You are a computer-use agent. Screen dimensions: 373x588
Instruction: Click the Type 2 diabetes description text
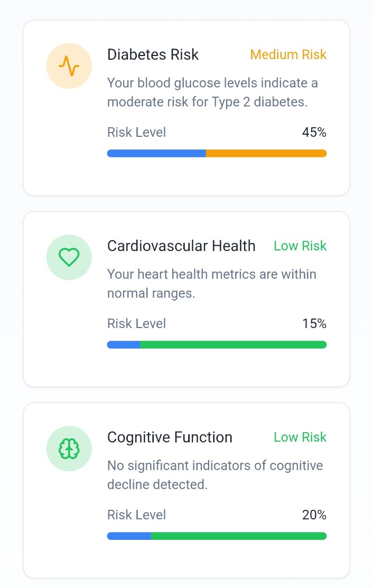tap(212, 92)
